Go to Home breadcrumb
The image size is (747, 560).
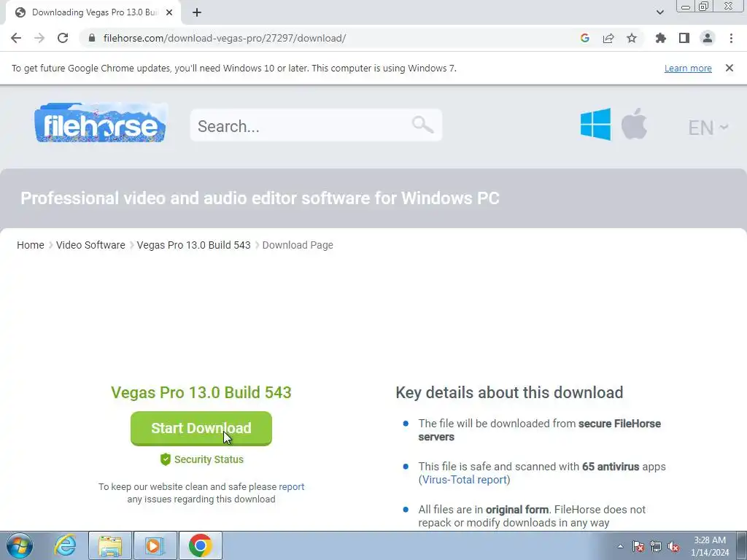click(31, 245)
